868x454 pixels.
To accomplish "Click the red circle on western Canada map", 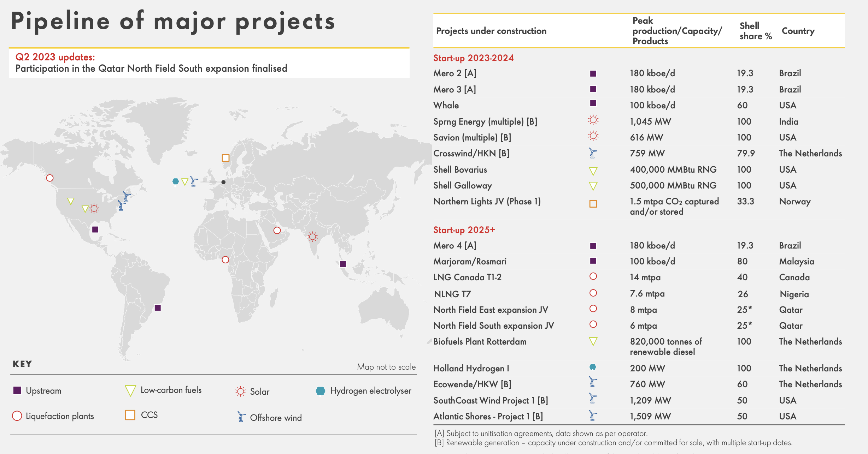I will pos(50,178).
